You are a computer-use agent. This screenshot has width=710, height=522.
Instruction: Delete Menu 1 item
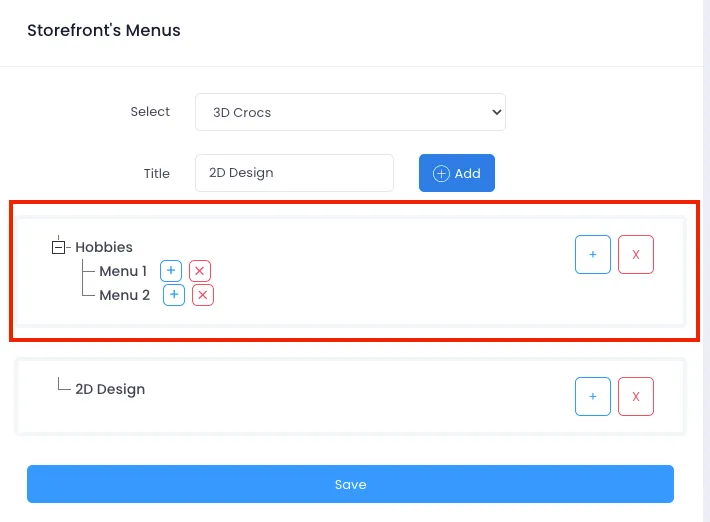pos(200,271)
